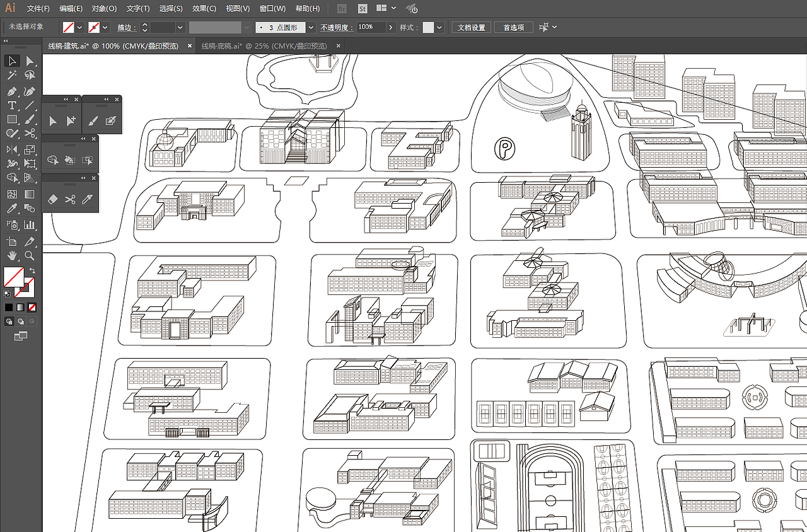Pick Live Paint Selection tool in floating panel
This screenshot has width=807, height=532.
click(88, 160)
